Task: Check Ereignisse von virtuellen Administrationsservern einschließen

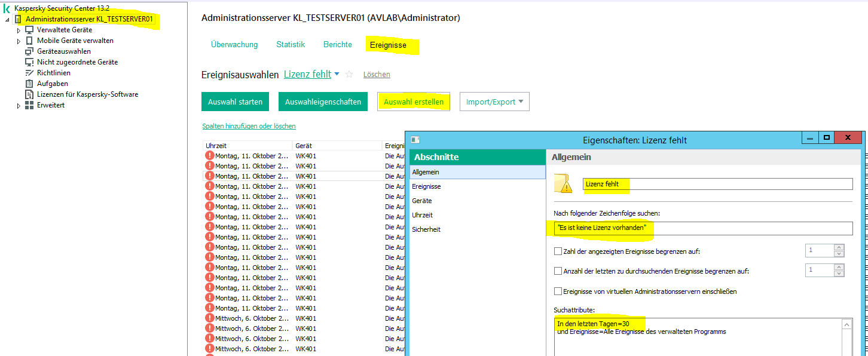Action: pyautogui.click(x=558, y=291)
